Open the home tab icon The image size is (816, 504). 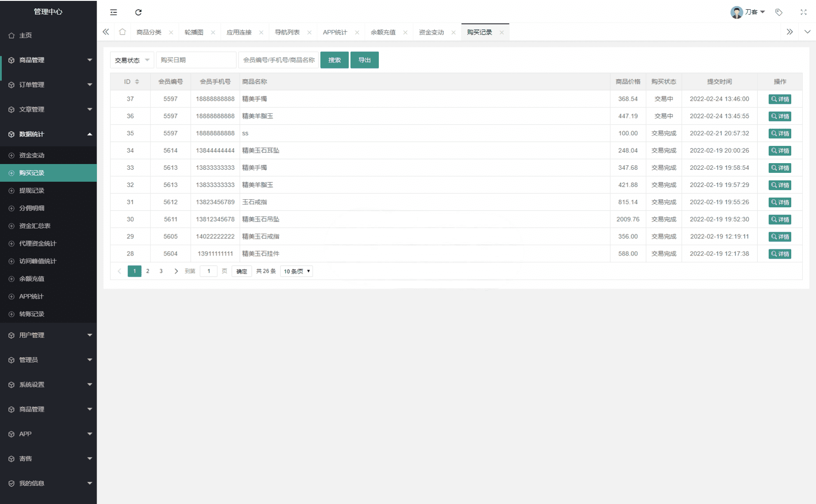point(123,32)
